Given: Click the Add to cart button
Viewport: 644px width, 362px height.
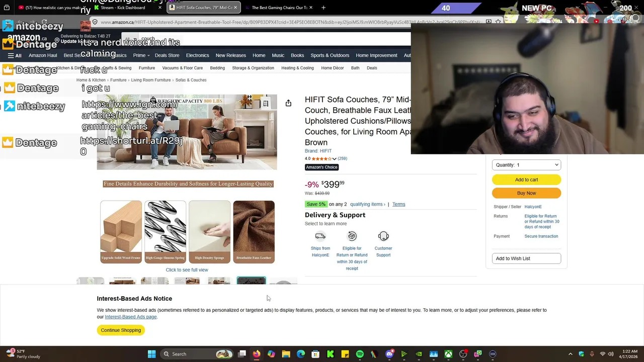Looking at the screenshot, I should pos(526,179).
